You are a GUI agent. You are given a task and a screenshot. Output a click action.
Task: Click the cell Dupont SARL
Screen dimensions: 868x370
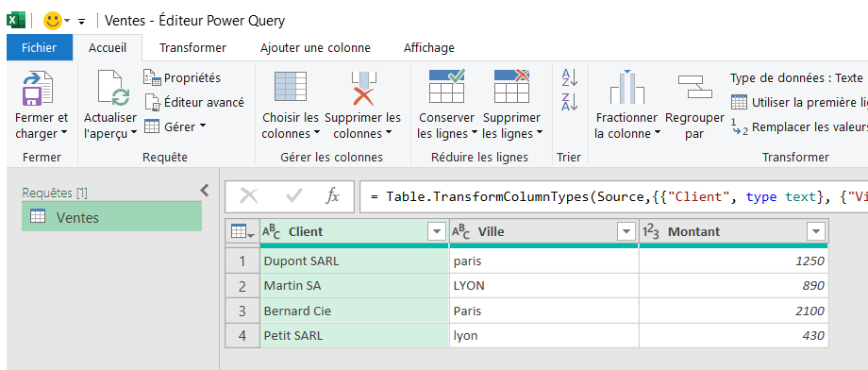tap(355, 261)
